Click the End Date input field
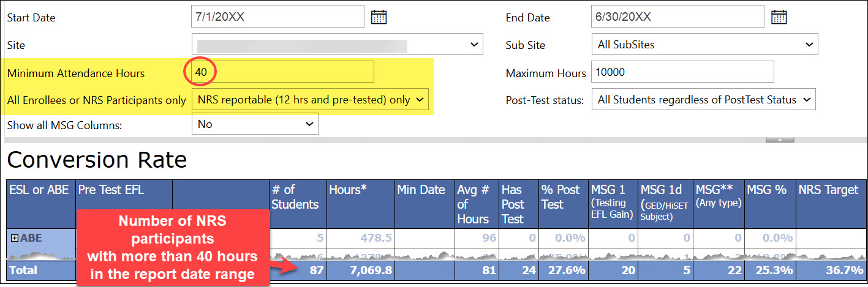This screenshot has height=287, width=868. click(x=677, y=17)
